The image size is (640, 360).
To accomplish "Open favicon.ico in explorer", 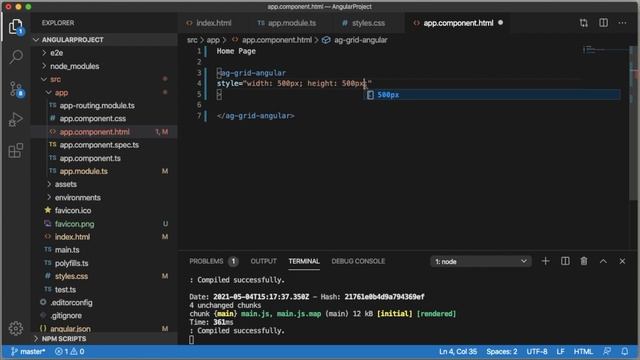I will click(73, 211).
